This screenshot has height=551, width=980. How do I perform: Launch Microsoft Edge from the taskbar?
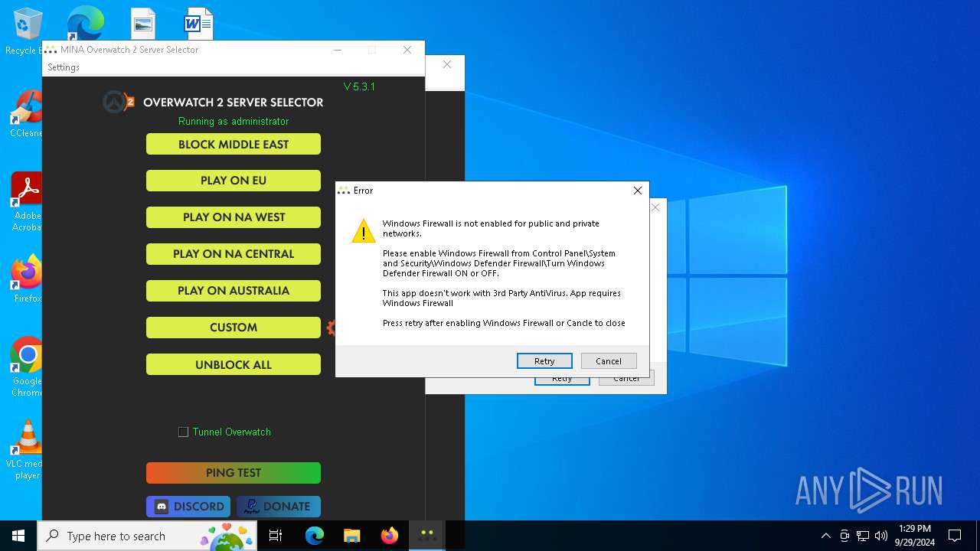click(x=315, y=536)
